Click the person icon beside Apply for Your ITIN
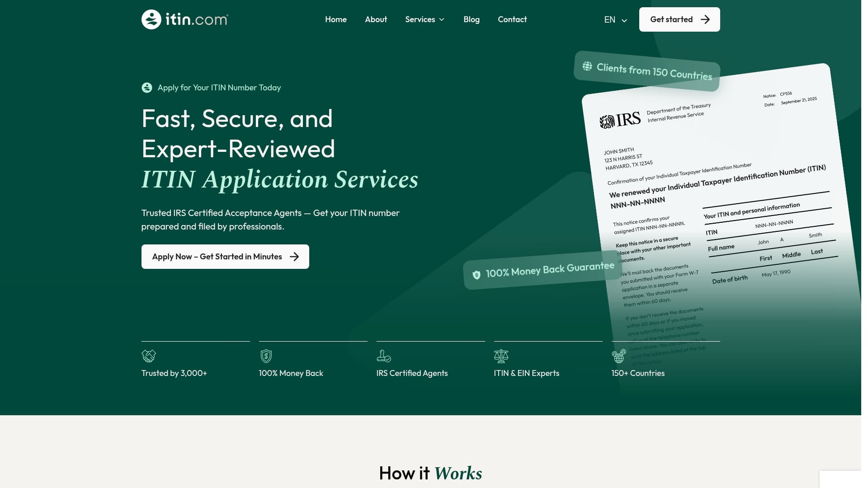 tap(146, 88)
